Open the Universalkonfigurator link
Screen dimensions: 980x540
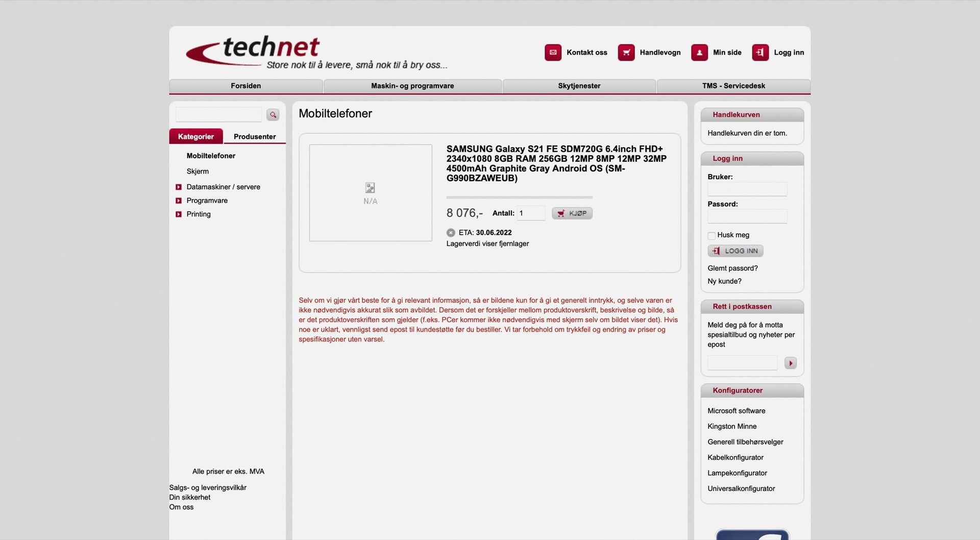coord(741,489)
